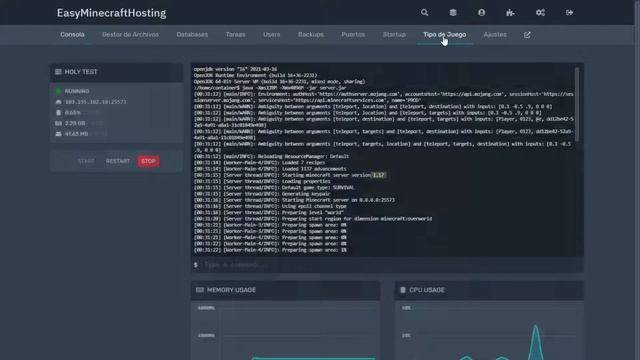640x360 pixels.
Task: Open the Databases tab
Action: click(x=192, y=35)
